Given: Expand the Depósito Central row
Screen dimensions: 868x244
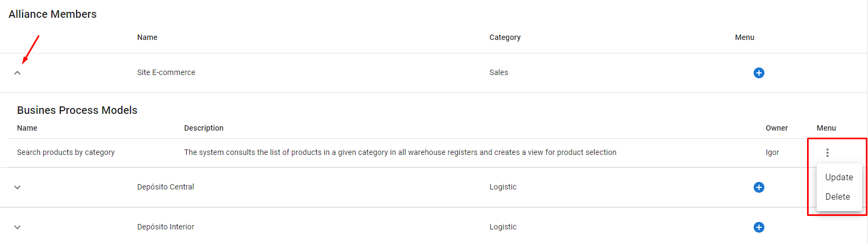Looking at the screenshot, I should (17, 187).
